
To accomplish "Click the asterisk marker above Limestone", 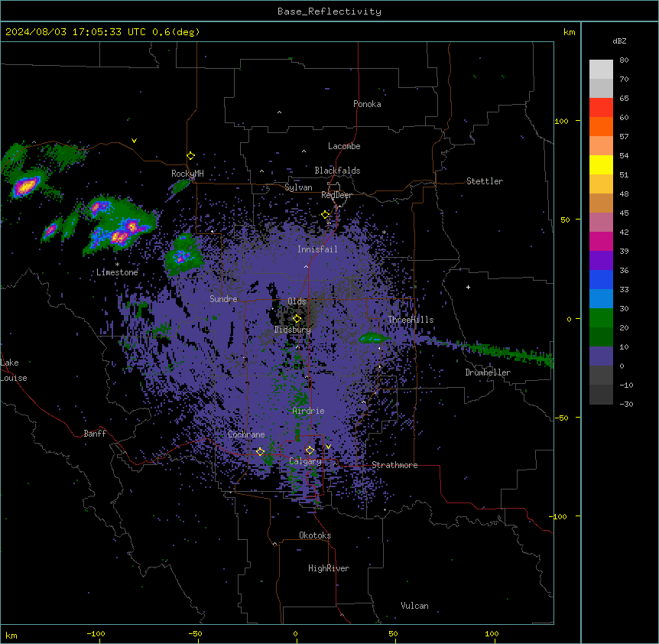I will coord(117,264).
